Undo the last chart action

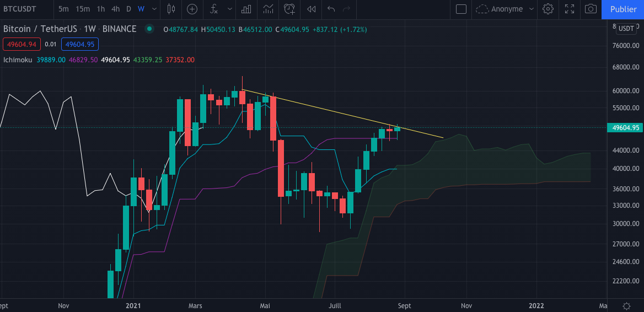click(331, 9)
